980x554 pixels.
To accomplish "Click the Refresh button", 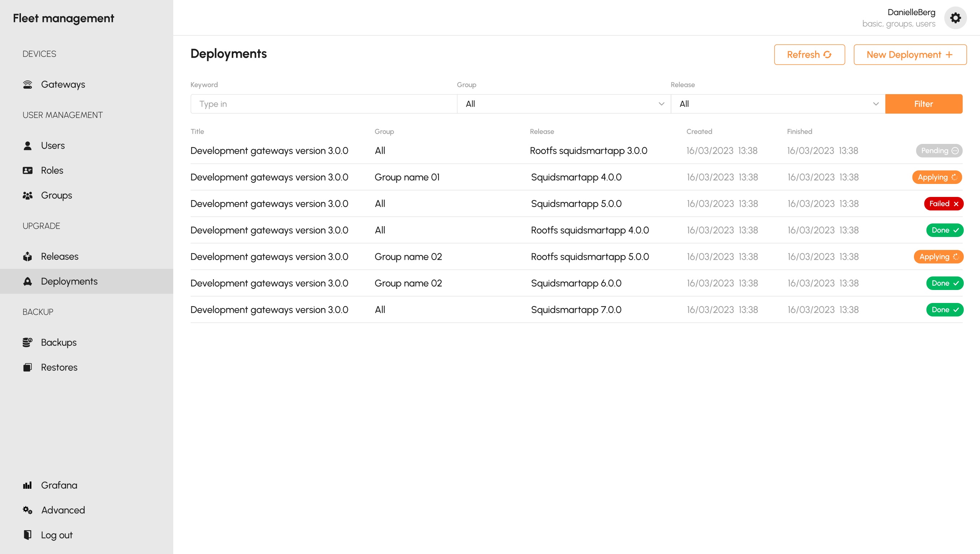I will [x=809, y=55].
